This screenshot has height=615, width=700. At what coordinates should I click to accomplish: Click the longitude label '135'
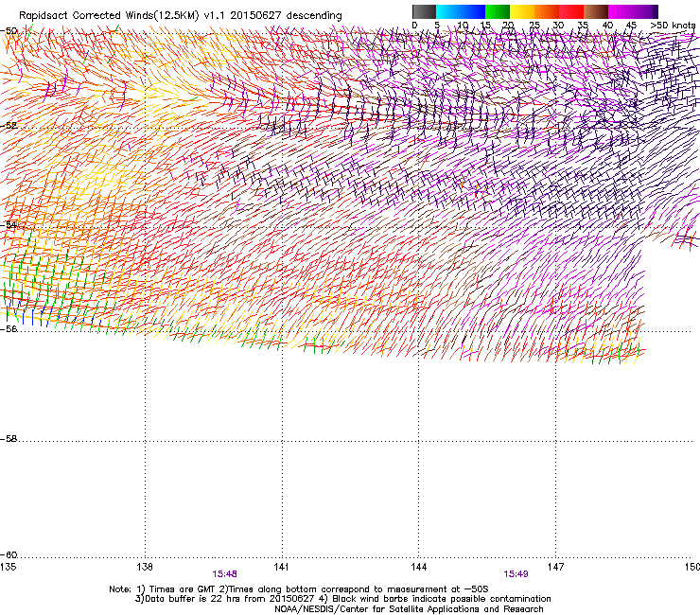click(x=9, y=567)
